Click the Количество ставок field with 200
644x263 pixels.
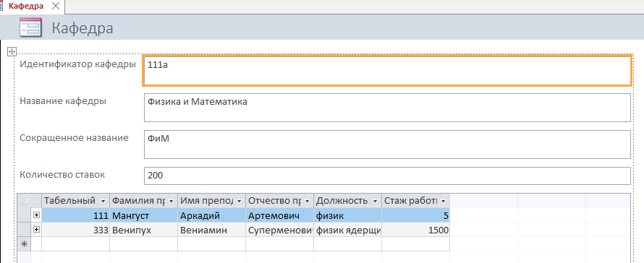[387, 176]
